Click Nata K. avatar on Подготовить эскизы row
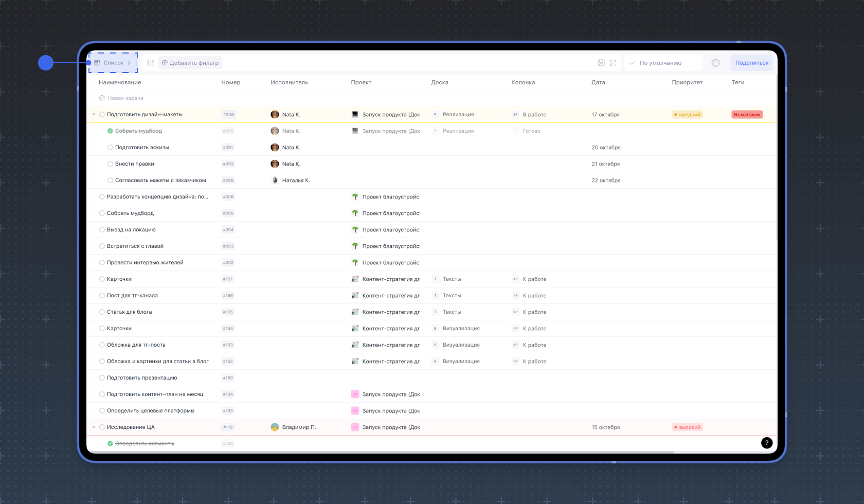The image size is (864, 504). pos(275,148)
